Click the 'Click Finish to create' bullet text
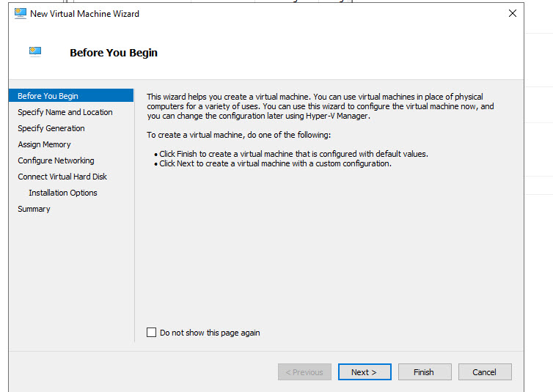Viewport: 553px width, 392px height. tap(293, 154)
